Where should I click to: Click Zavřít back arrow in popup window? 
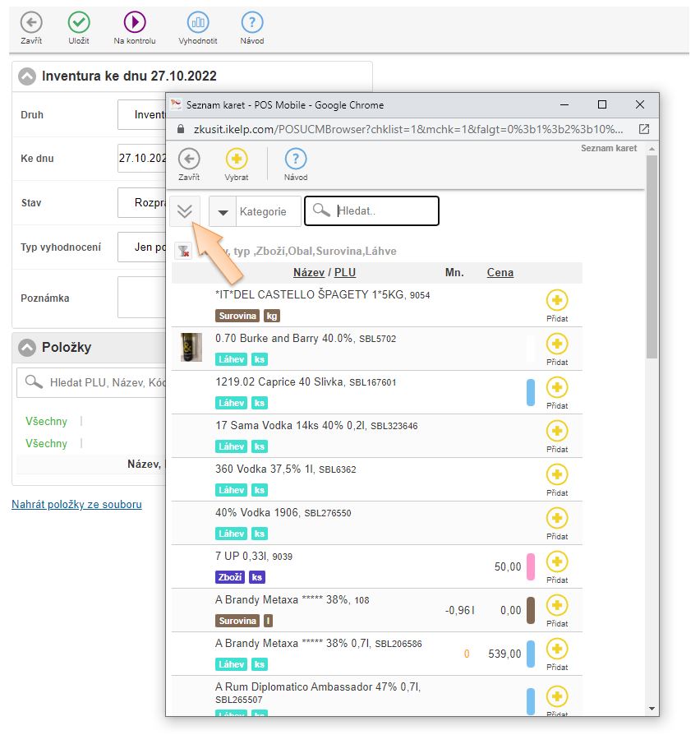point(189,159)
